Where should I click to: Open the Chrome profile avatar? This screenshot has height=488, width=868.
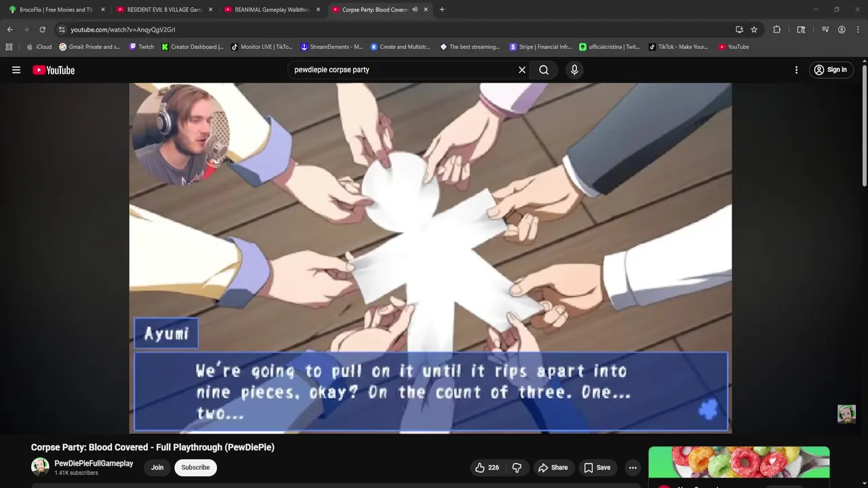[842, 30]
